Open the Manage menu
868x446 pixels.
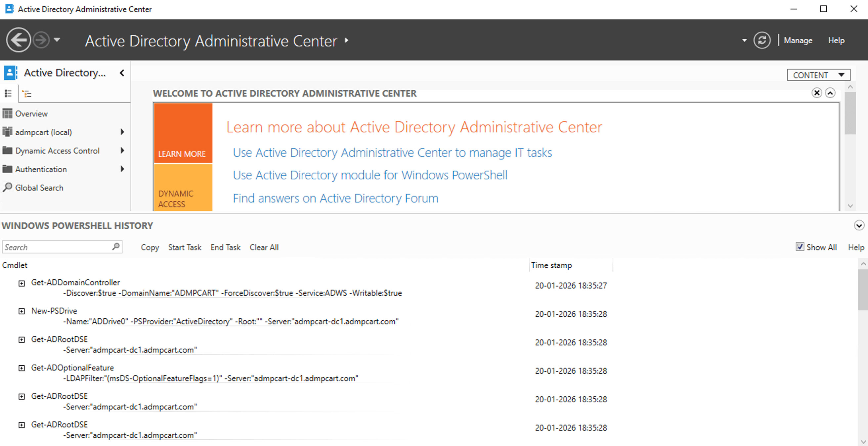click(x=798, y=40)
